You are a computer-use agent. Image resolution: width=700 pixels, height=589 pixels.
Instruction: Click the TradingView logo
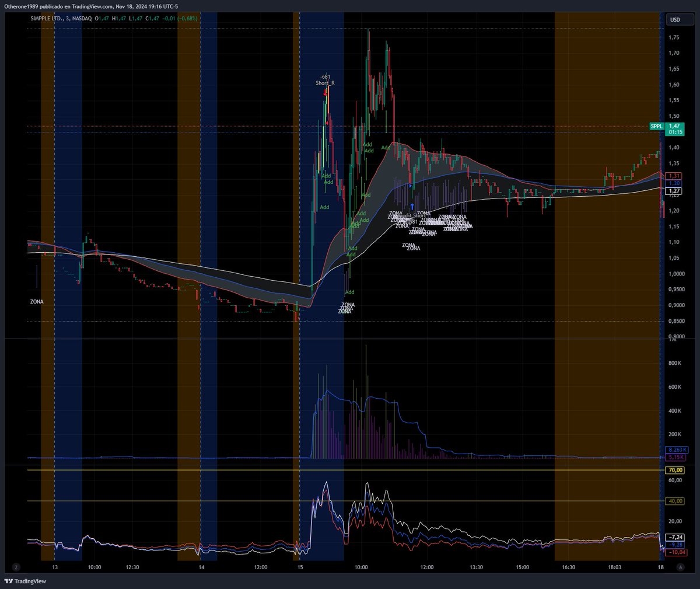(25, 581)
